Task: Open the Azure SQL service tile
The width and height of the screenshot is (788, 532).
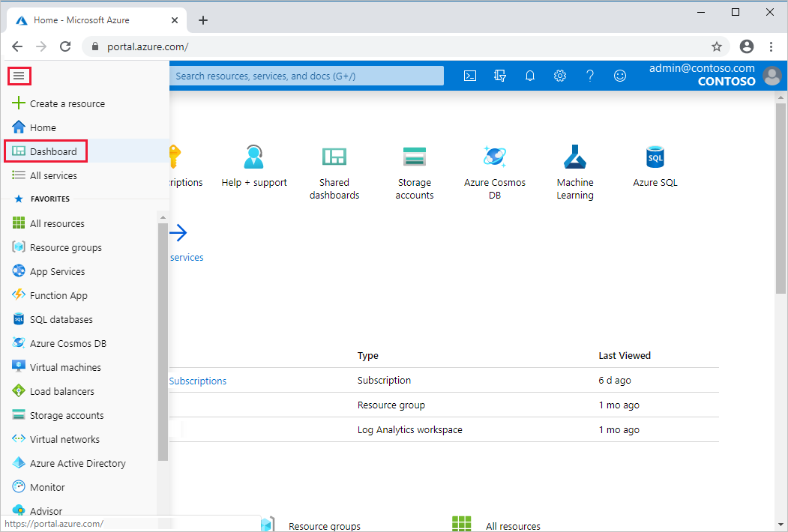Action: pos(655,165)
